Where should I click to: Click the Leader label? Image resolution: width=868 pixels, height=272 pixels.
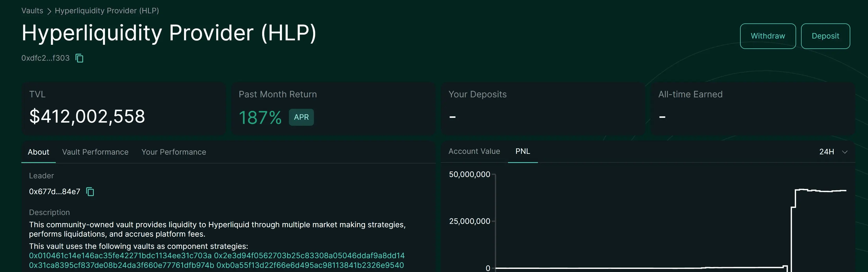pyautogui.click(x=41, y=176)
